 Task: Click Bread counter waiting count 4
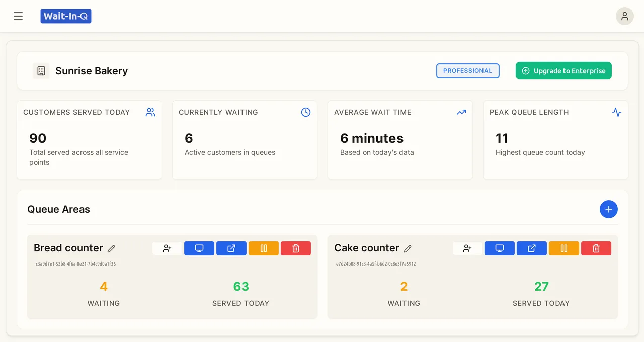click(104, 287)
